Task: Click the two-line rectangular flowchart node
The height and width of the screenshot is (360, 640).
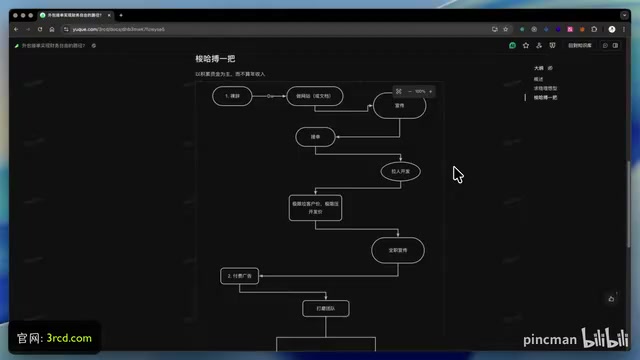Action: [315, 208]
